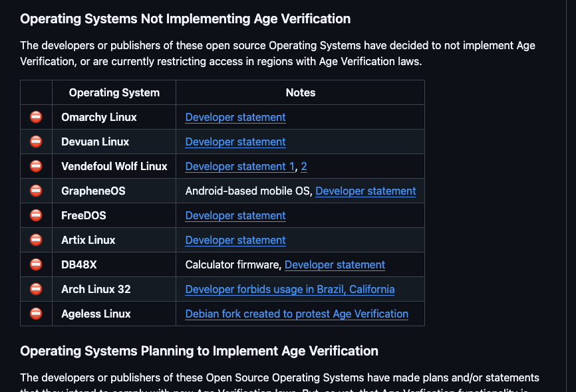
Task: Select the Arch Linux 32 cell
Action: click(114, 289)
